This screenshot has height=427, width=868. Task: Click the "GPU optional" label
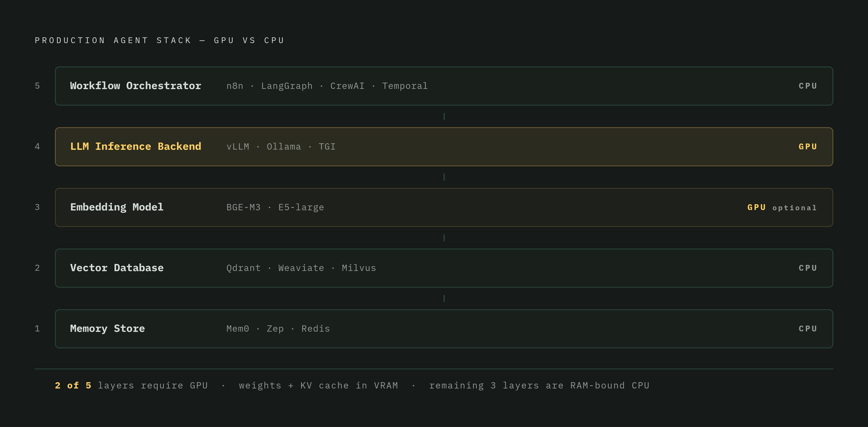point(782,208)
